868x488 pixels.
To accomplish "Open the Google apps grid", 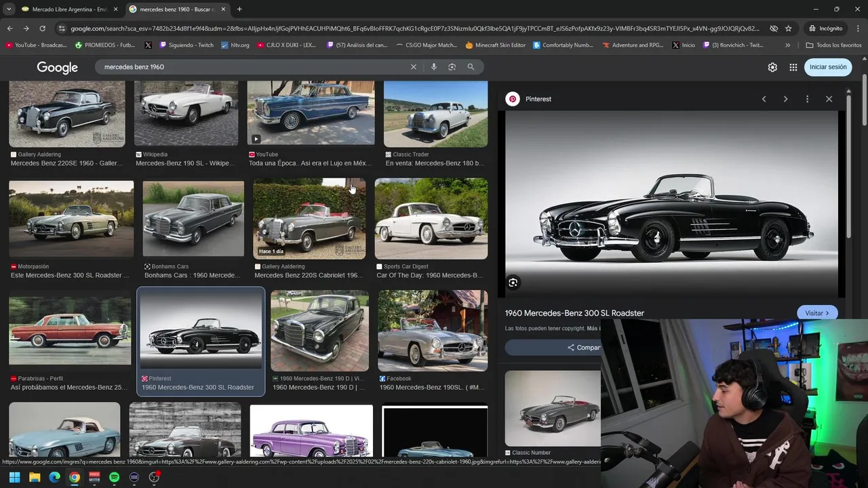I will click(793, 67).
